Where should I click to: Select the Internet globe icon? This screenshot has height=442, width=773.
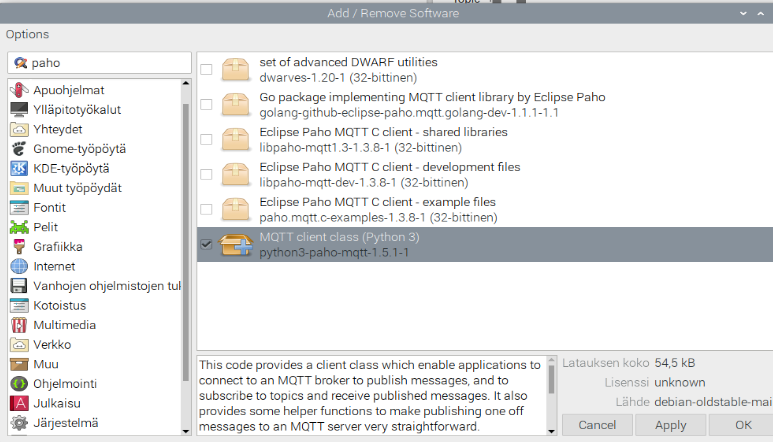(x=19, y=266)
